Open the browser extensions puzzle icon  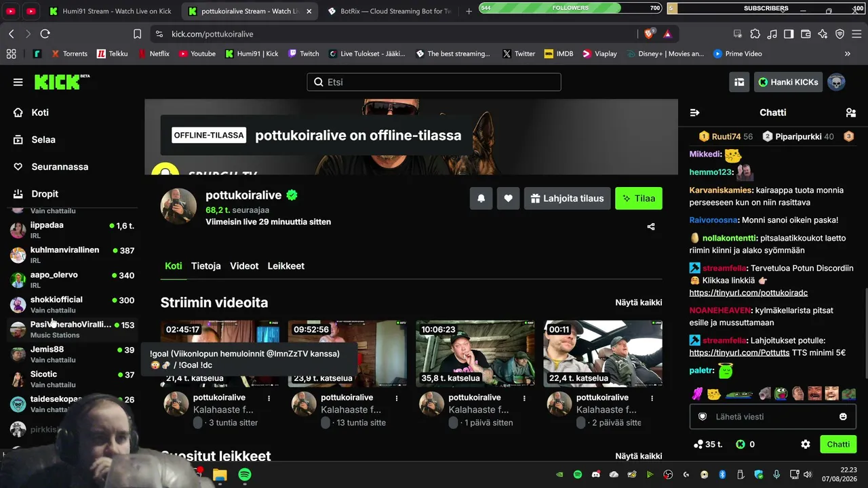(x=755, y=34)
